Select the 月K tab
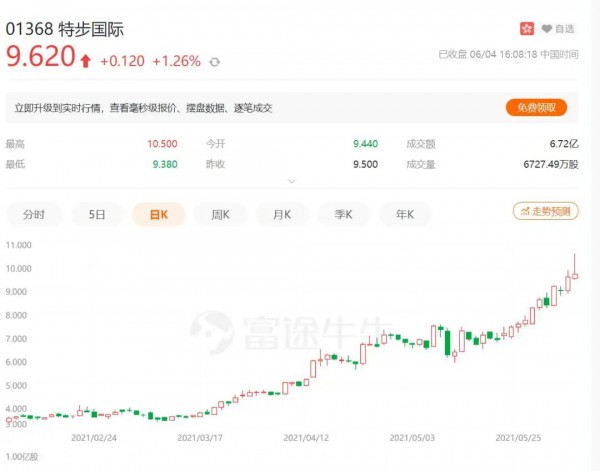 click(x=282, y=215)
